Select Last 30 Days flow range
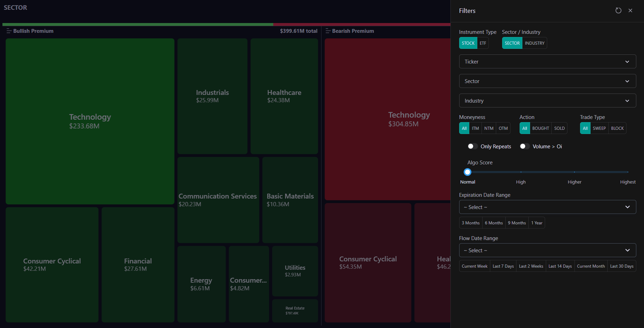Image resolution: width=644 pixels, height=328 pixels. pos(622,266)
